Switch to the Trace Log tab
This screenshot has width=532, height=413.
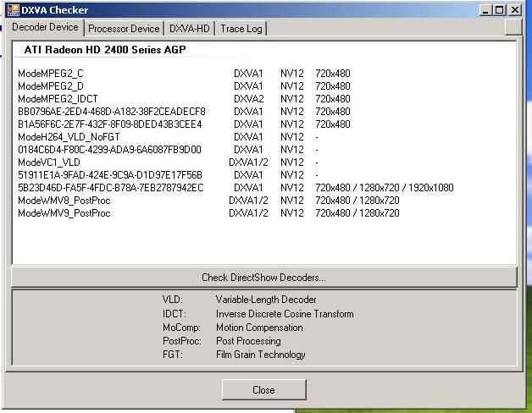241,29
